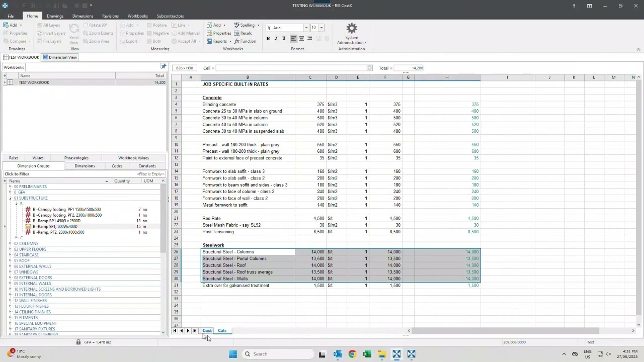This screenshot has width=644, height=362.
Task: Open the Phraseologies panel tab
Action: tap(76, 158)
